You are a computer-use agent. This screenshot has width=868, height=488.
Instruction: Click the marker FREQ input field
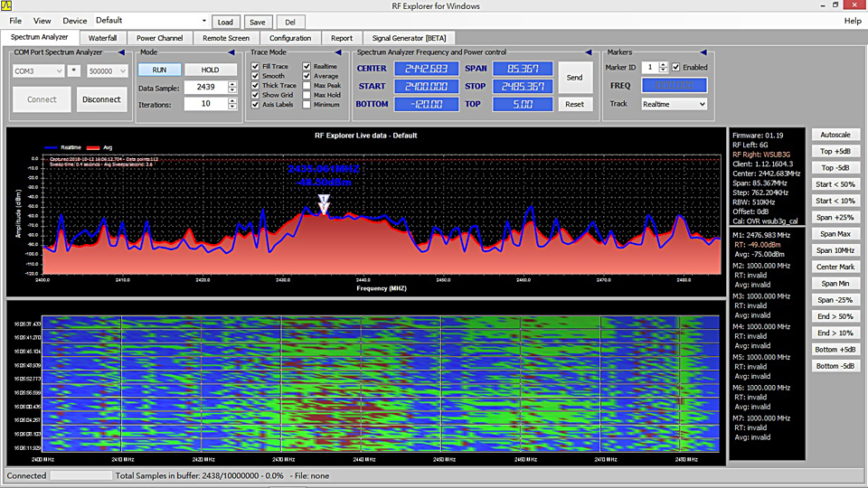[x=675, y=85]
